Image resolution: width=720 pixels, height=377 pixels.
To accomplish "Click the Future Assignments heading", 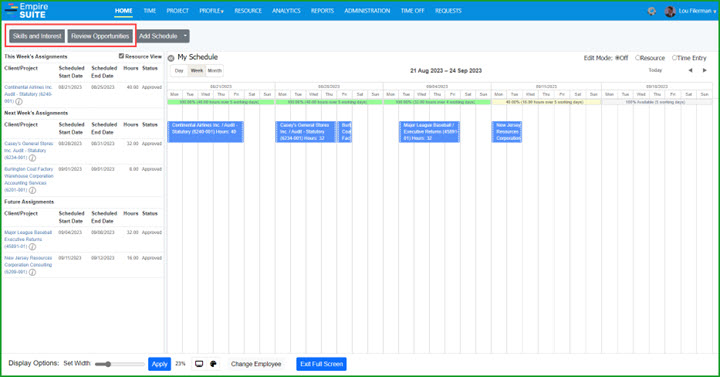I will tap(29, 202).
